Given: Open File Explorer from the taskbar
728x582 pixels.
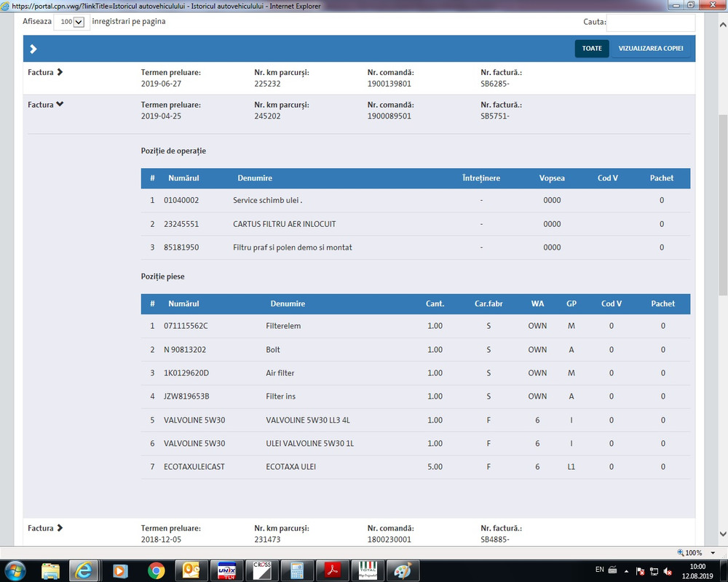Looking at the screenshot, I should pos(50,570).
